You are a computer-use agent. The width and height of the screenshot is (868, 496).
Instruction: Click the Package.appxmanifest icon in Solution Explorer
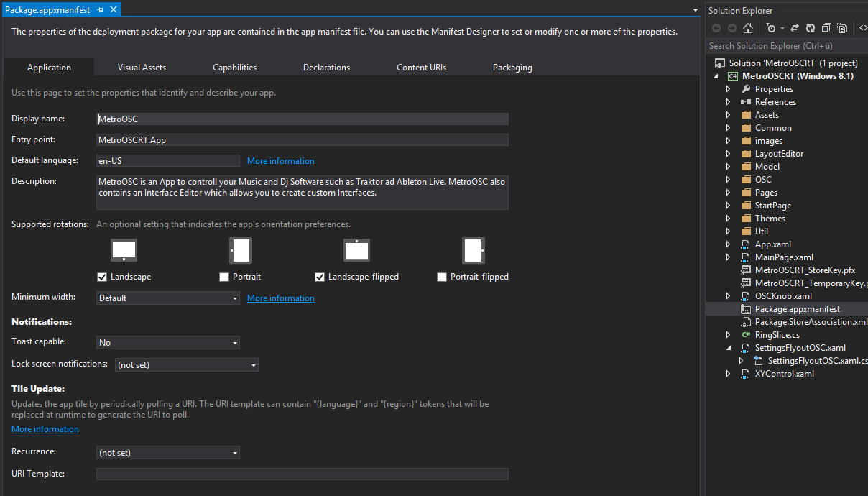(746, 309)
